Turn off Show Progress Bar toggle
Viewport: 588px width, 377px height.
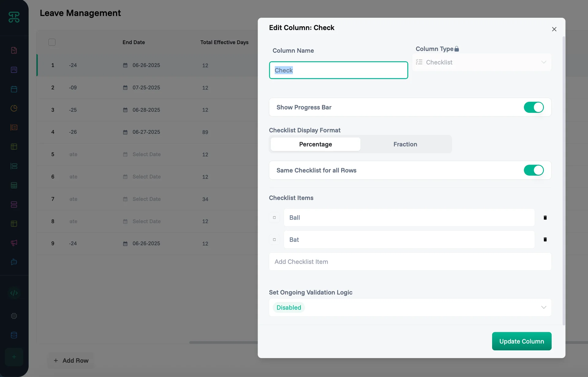(x=533, y=107)
